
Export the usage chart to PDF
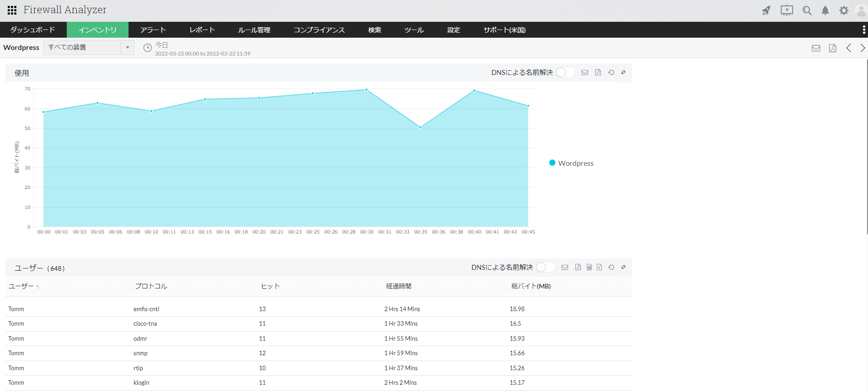598,73
